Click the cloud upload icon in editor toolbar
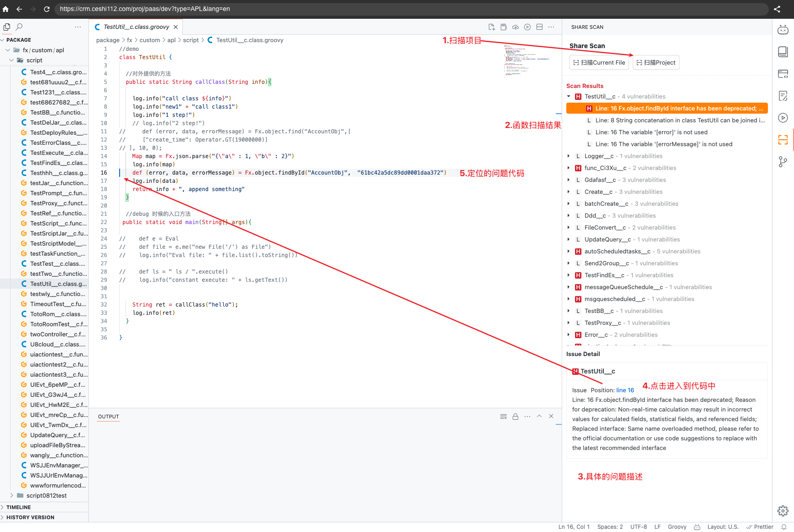 click(515, 27)
